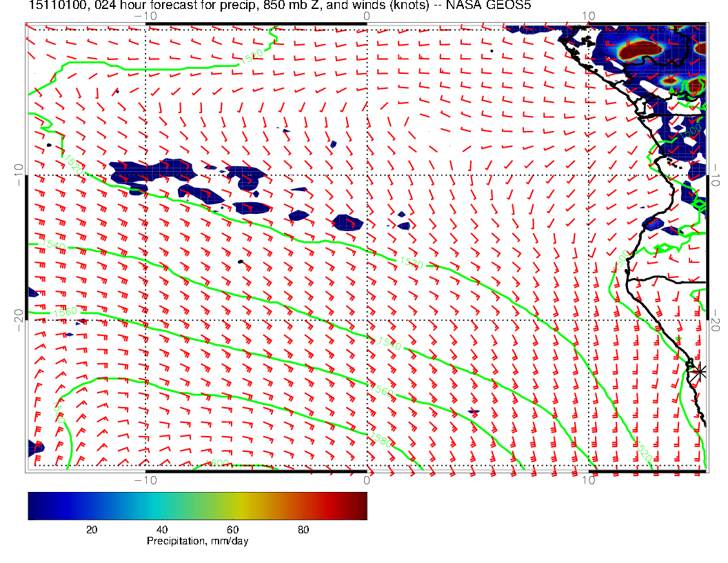Viewport: 728px width, 563px height.
Task: Click the 40 tick on the colorbar
Action: pos(162,530)
